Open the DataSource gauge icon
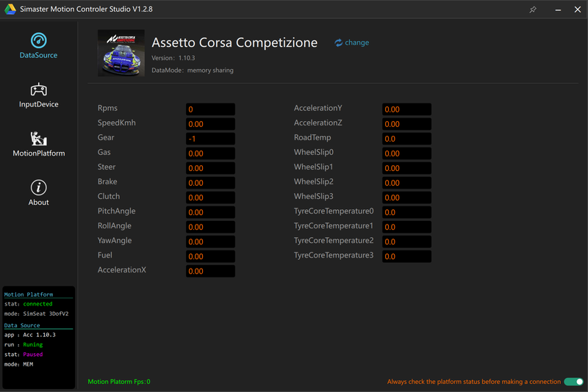 click(39, 40)
